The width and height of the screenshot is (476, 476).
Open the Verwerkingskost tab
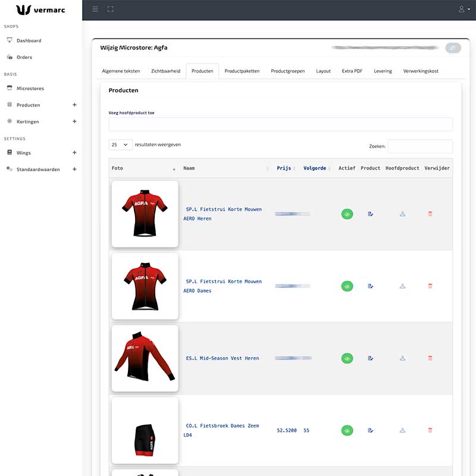coord(421,71)
